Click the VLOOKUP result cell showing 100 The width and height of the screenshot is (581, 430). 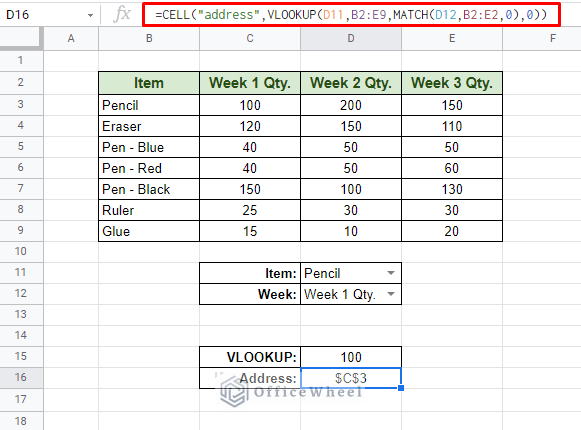[x=351, y=357]
